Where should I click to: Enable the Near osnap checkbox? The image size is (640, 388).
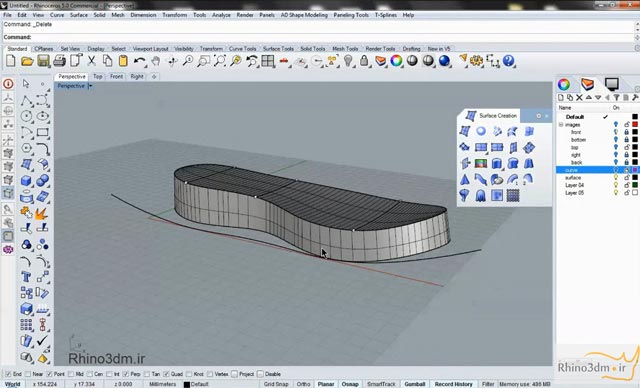(28, 374)
